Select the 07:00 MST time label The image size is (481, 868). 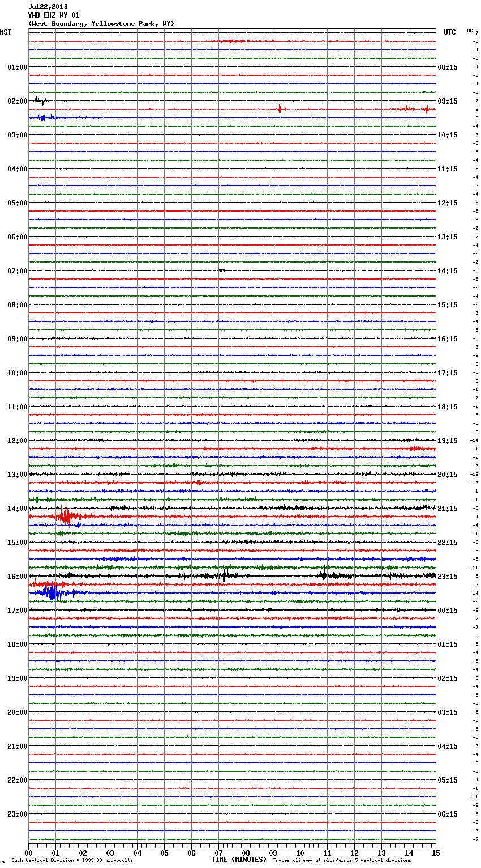pyautogui.click(x=18, y=271)
